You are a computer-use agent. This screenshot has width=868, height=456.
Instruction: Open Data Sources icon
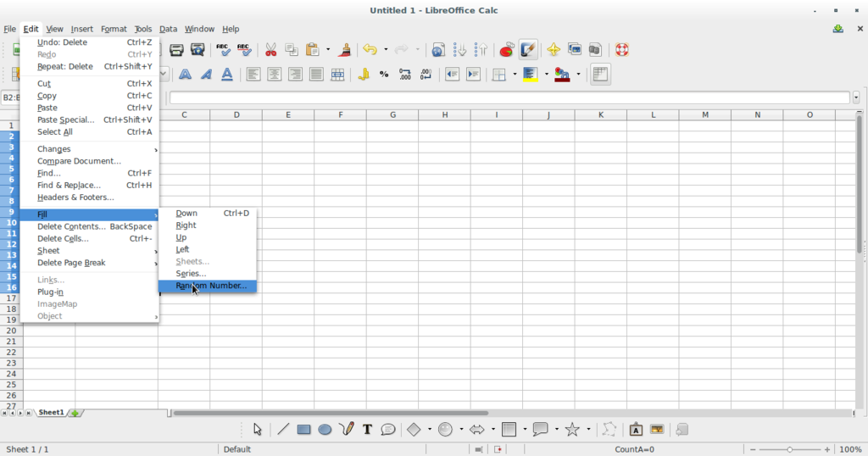tap(595, 50)
